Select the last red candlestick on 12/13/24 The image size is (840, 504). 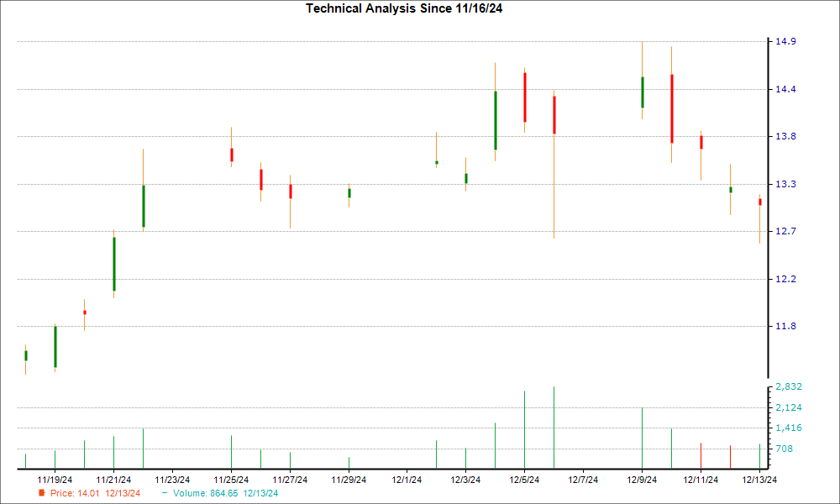click(x=760, y=202)
